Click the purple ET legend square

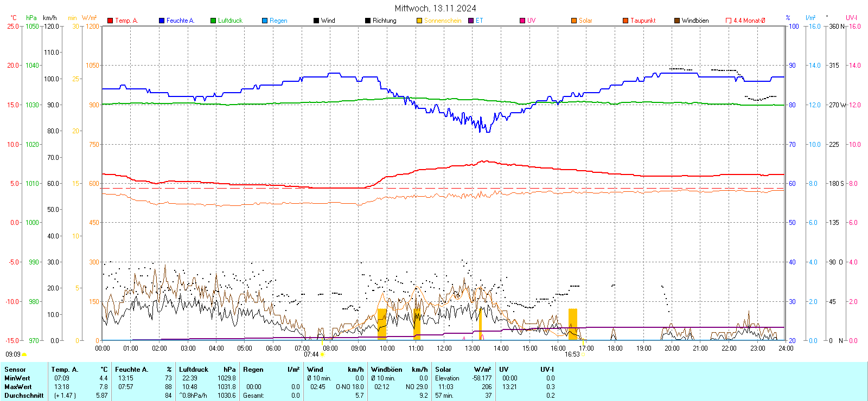471,21
